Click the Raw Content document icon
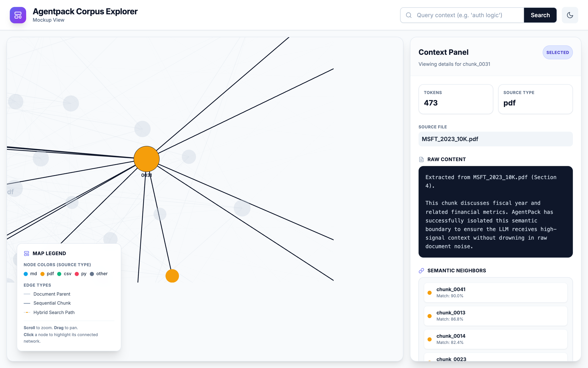Image resolution: width=588 pixels, height=368 pixels. (421, 159)
